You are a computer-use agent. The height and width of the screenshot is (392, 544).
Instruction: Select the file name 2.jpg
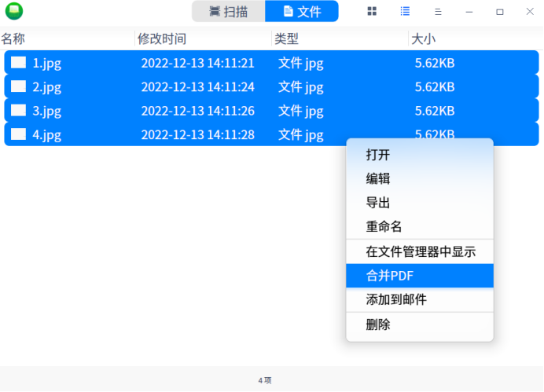(47, 87)
